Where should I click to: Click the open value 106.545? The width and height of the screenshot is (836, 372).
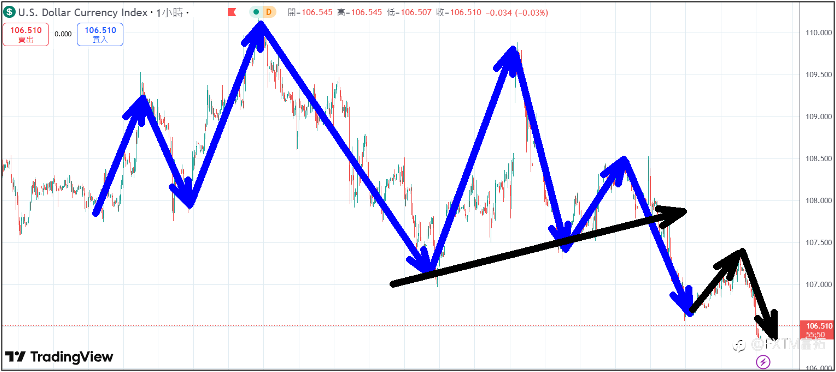click(x=317, y=12)
